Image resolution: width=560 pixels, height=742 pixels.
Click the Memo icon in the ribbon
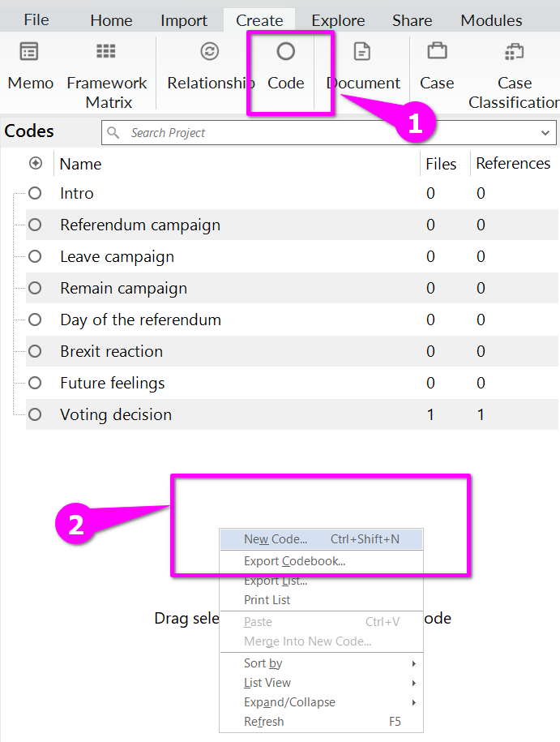29,52
